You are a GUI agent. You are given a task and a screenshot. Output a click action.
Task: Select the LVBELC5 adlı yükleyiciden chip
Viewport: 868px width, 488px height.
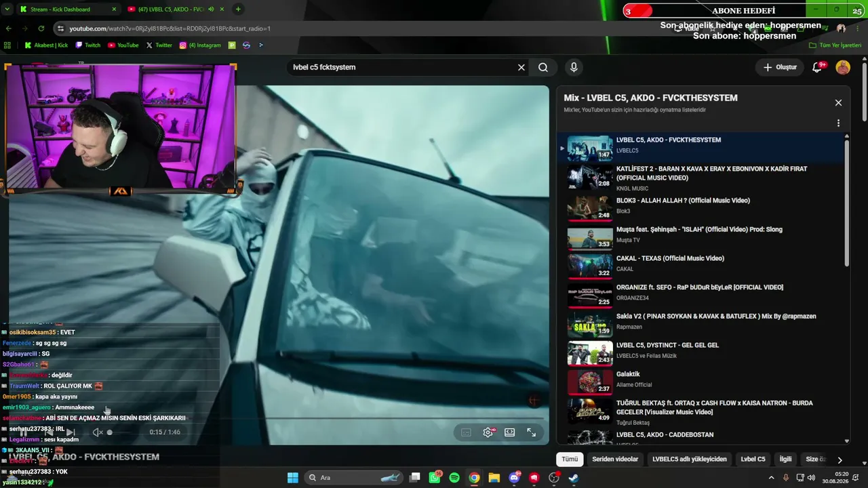pyautogui.click(x=690, y=459)
